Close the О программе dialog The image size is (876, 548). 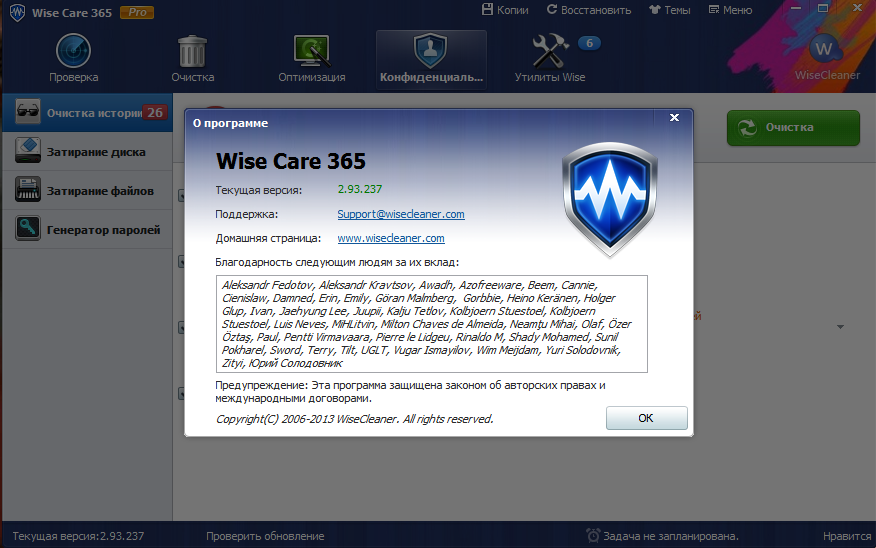(x=674, y=118)
